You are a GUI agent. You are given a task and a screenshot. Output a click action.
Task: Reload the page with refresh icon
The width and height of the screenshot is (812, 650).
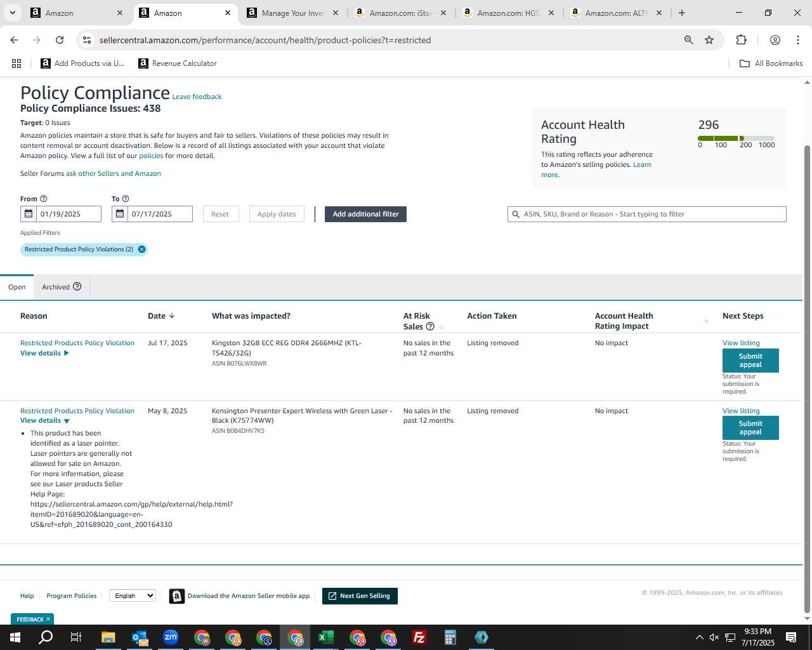(x=60, y=40)
